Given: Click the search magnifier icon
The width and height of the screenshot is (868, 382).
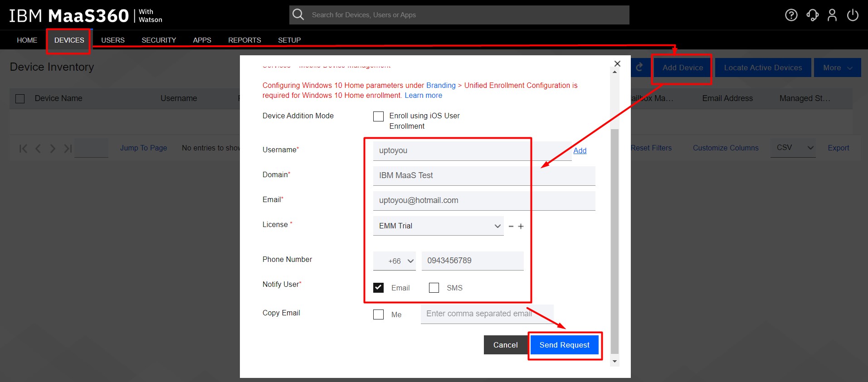Looking at the screenshot, I should click(298, 15).
